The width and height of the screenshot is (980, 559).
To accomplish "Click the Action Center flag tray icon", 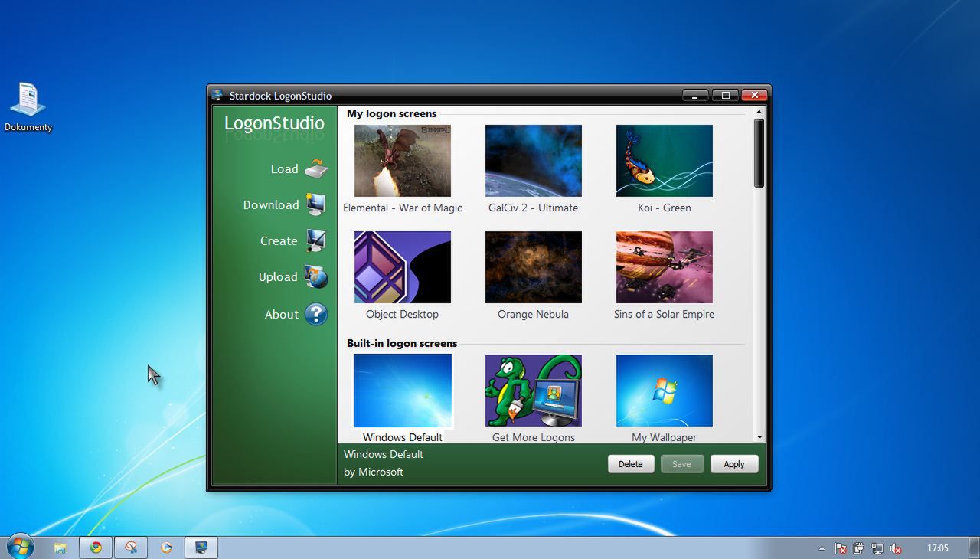I will pos(841,548).
